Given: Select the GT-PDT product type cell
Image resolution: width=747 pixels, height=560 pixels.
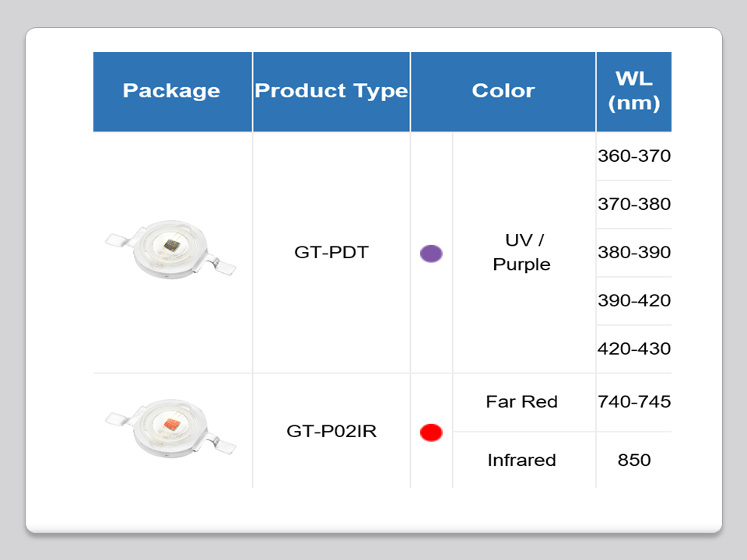Looking at the screenshot, I should click(331, 252).
